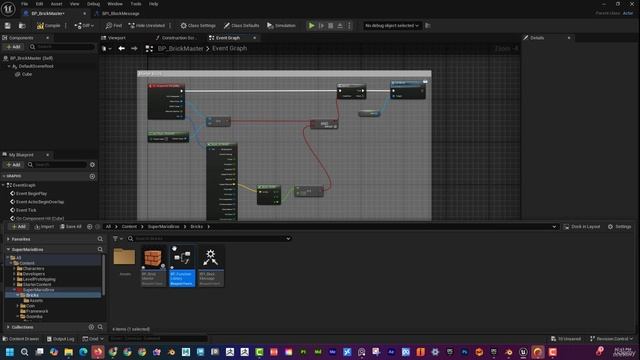
Task: Click the graph overview icon beside breadcrumb
Action: point(149,49)
